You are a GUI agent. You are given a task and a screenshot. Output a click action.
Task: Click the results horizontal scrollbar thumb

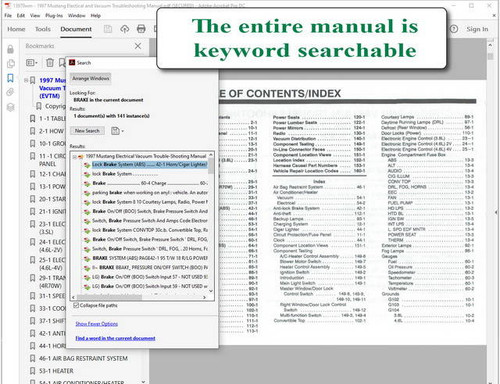(x=109, y=297)
